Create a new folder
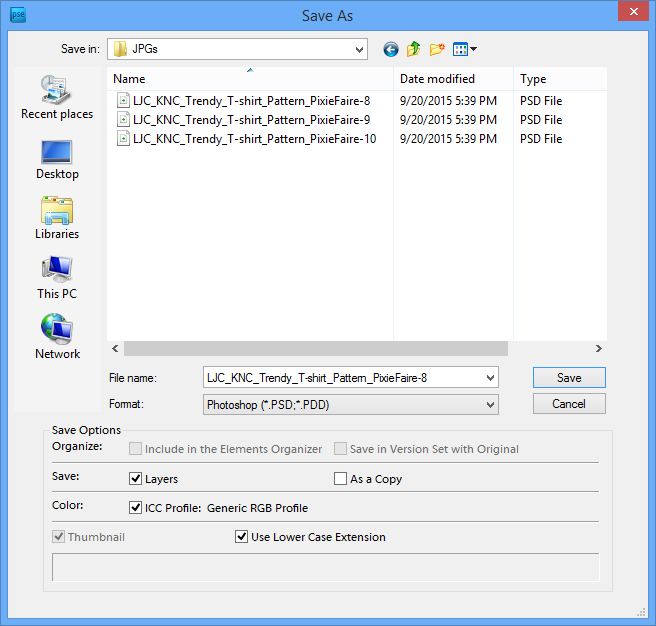 (437, 49)
